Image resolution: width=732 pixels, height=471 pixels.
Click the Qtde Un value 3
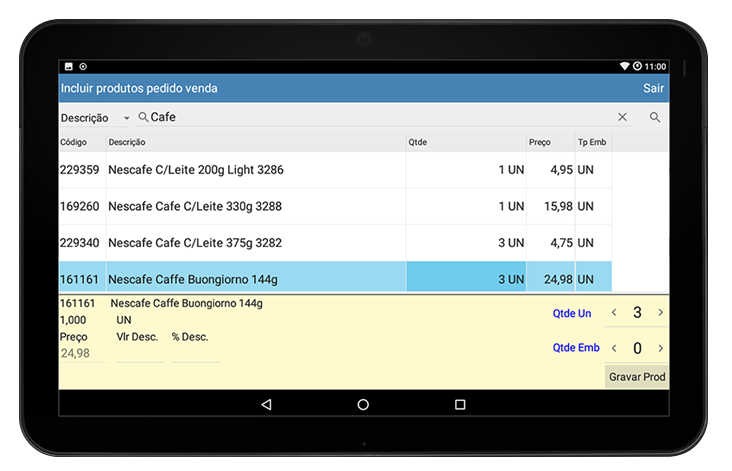[637, 312]
